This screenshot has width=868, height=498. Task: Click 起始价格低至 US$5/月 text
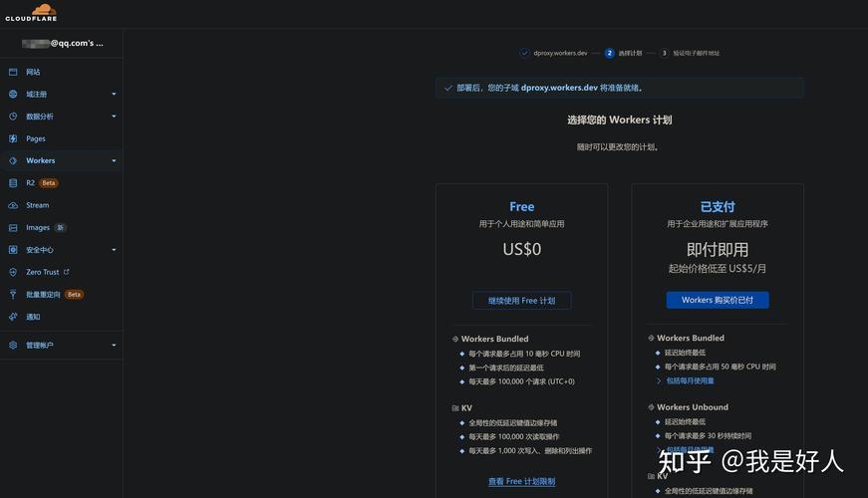pyautogui.click(x=718, y=268)
